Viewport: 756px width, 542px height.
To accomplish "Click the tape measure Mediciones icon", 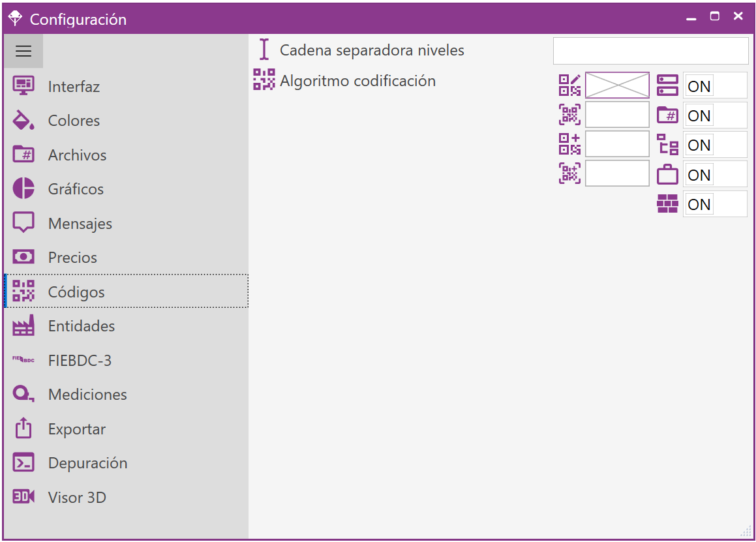I will click(23, 395).
